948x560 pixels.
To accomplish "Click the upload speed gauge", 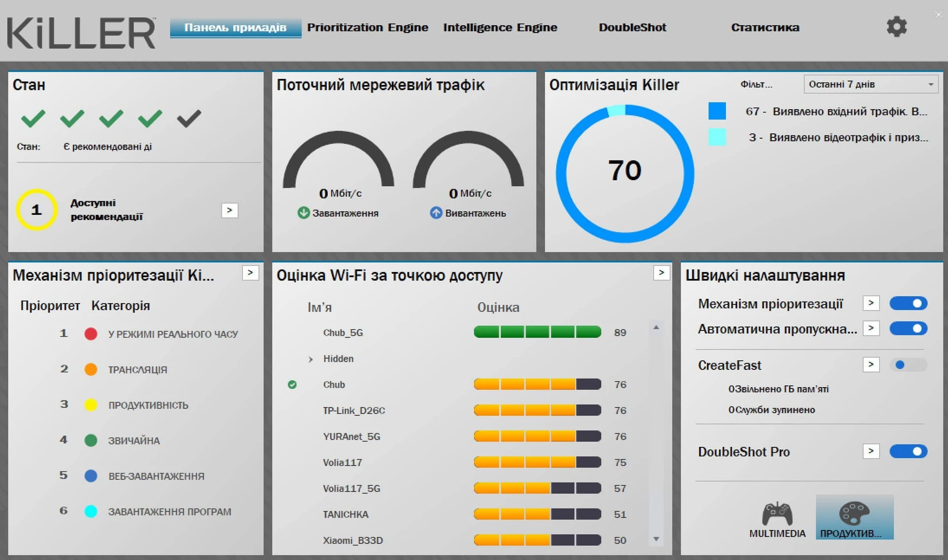I will tap(469, 159).
